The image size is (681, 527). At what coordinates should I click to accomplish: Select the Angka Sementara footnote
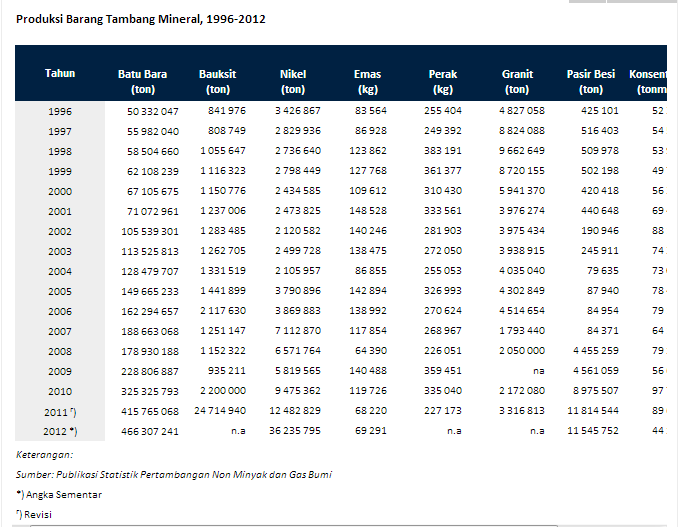[x=58, y=494]
